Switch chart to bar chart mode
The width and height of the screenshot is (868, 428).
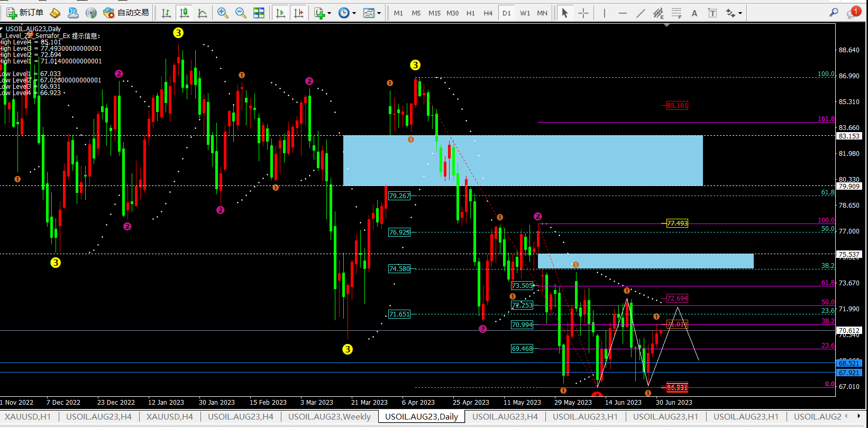(x=166, y=13)
